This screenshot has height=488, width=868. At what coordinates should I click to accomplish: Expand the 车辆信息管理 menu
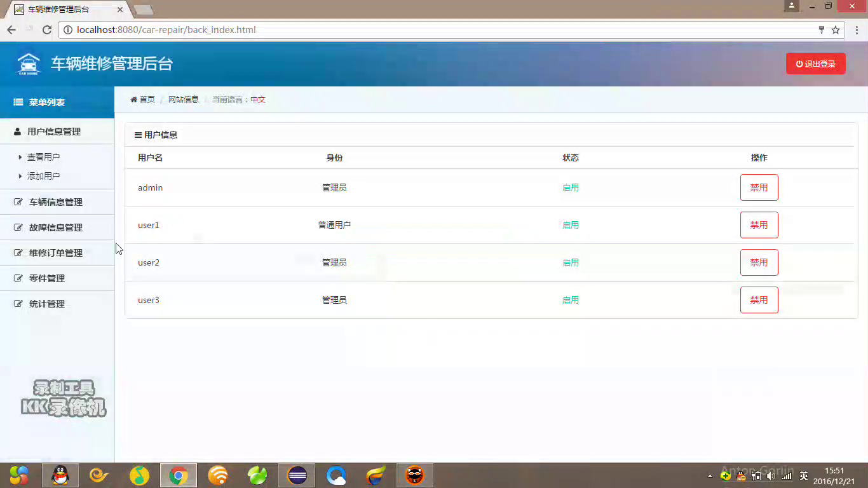(57, 202)
